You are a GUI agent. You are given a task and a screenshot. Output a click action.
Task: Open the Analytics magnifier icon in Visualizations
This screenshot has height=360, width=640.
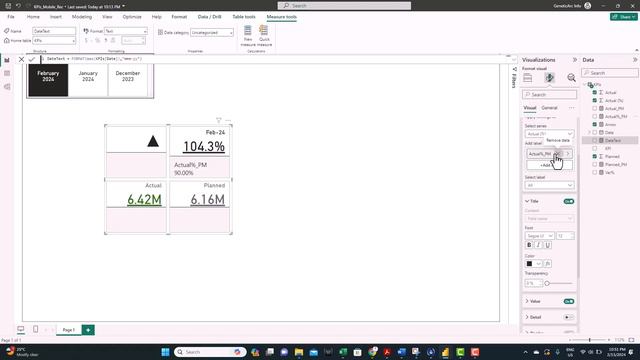pyautogui.click(x=571, y=78)
